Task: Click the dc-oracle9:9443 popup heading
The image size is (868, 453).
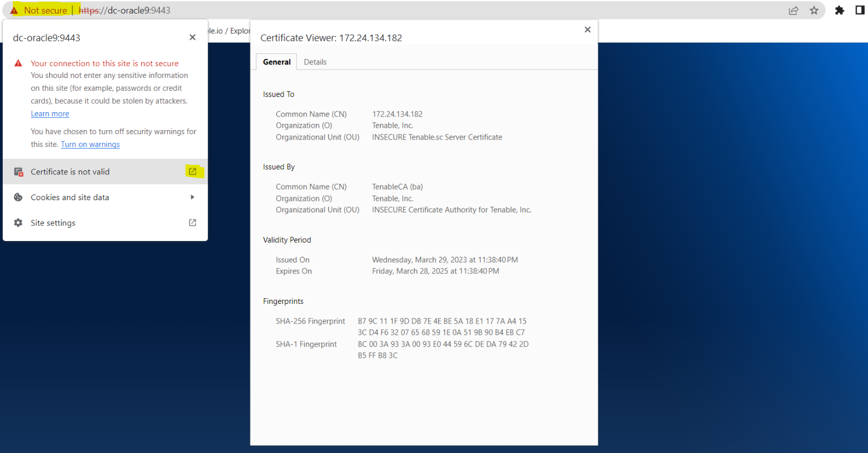Action: (47, 38)
